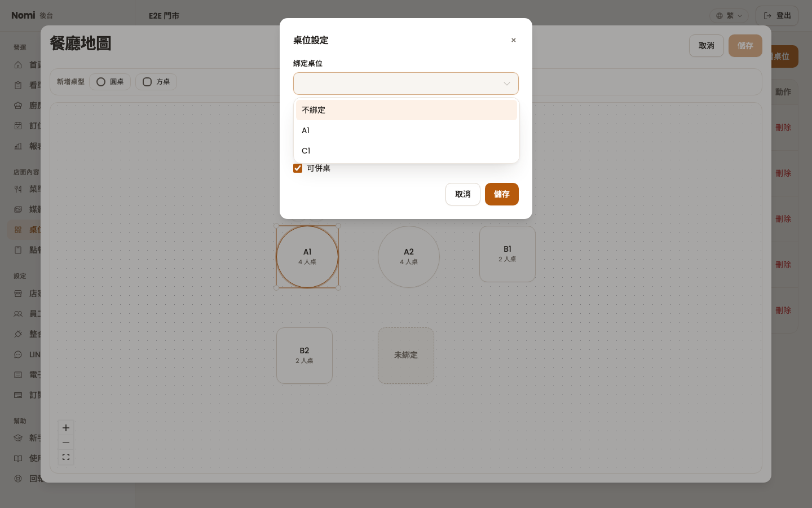Close the 桌位設定 dialog with X
This screenshot has width=812, height=508.
514,40
